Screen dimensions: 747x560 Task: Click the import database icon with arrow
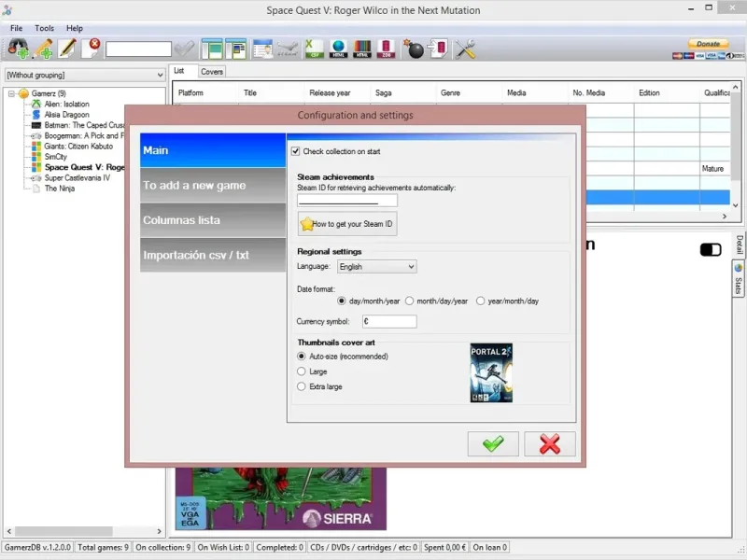(x=437, y=49)
